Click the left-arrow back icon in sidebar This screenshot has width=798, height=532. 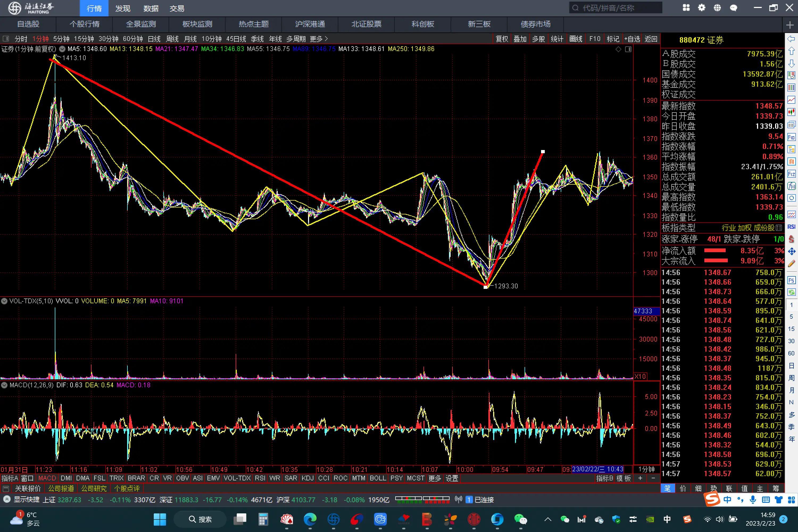(791, 39)
